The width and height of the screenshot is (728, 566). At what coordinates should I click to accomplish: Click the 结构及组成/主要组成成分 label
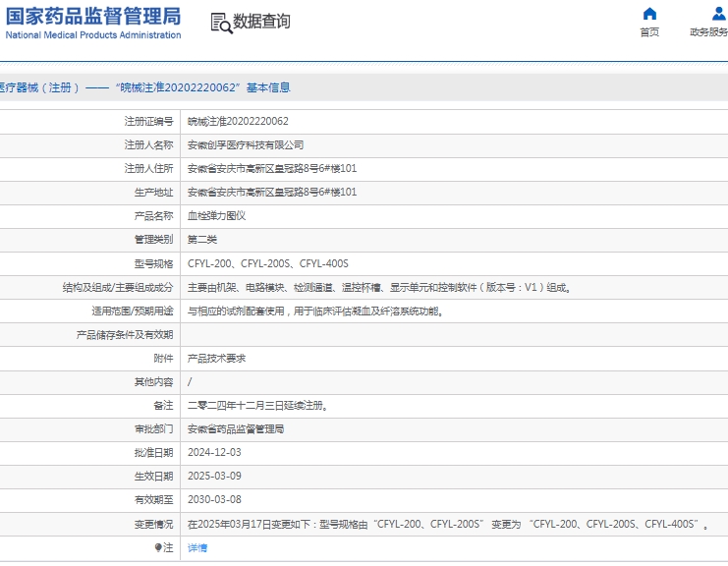coord(118,287)
